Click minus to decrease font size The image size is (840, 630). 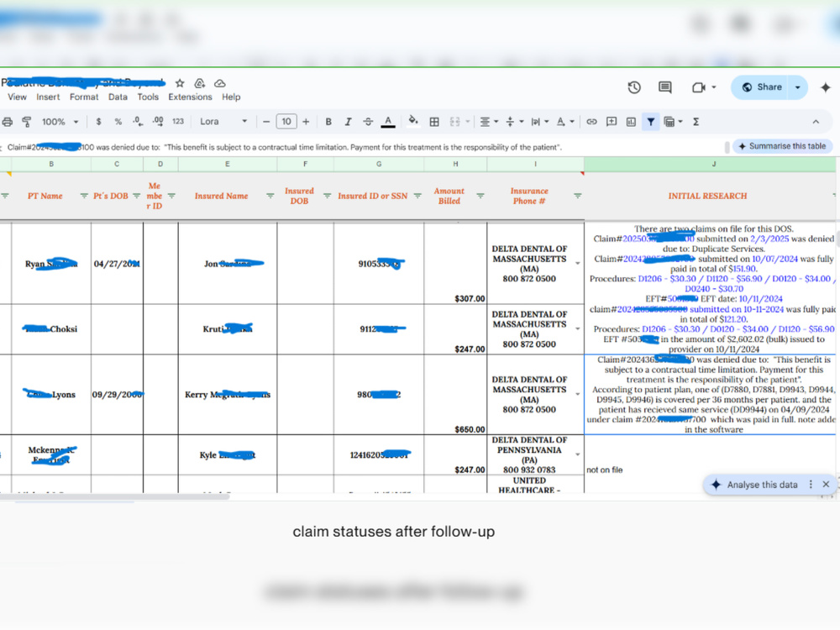[x=266, y=122]
